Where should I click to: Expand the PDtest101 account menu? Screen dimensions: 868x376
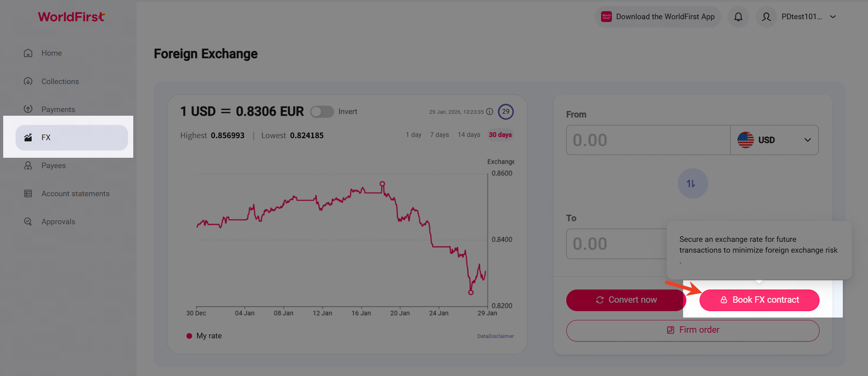833,17
